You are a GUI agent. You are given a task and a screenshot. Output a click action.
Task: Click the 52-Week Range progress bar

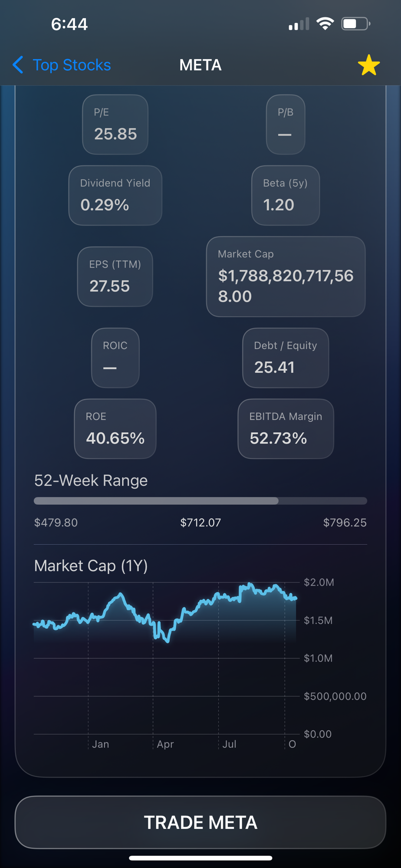tap(200, 501)
